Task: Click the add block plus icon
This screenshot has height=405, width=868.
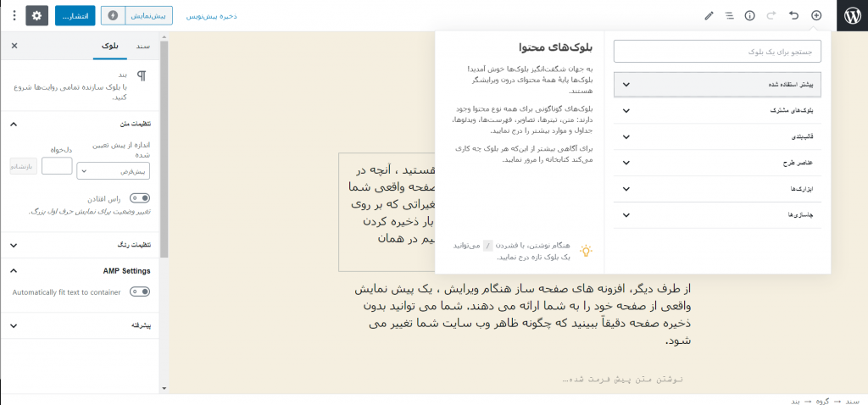Action: click(816, 15)
